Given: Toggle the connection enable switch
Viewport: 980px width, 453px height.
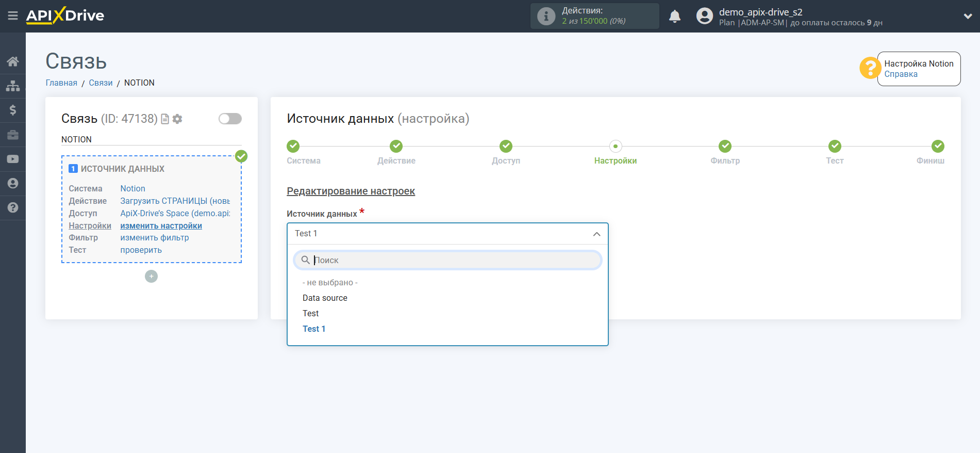Looking at the screenshot, I should coord(230,119).
